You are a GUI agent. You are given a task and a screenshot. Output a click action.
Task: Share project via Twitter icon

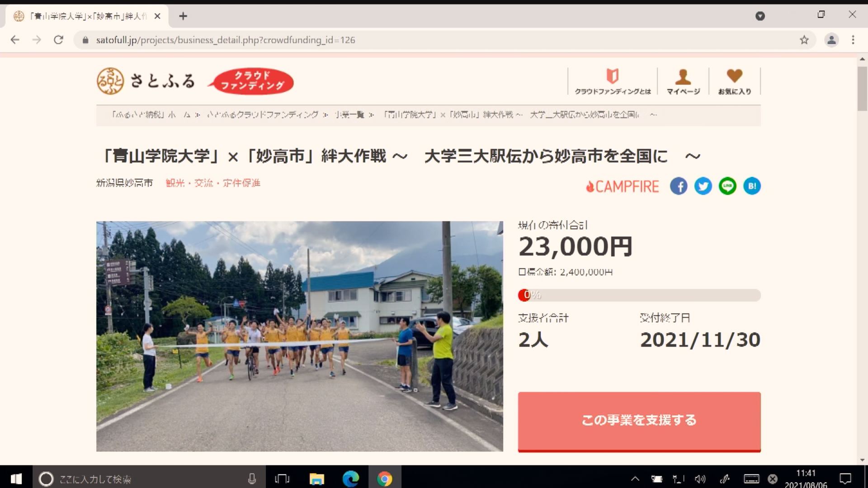703,186
